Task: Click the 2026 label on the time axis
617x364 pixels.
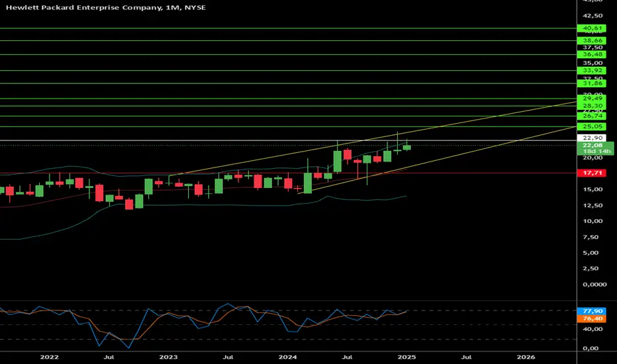Action: [x=526, y=357]
